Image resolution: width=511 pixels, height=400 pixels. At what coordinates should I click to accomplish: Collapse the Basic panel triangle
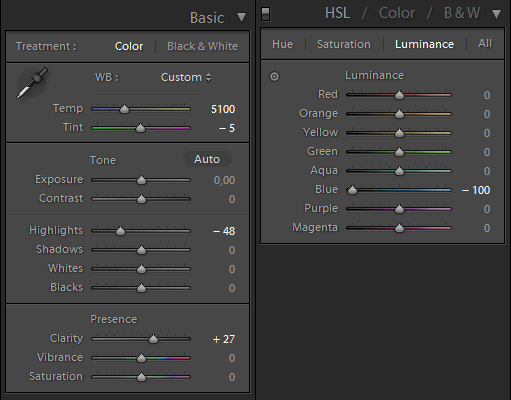(x=241, y=17)
